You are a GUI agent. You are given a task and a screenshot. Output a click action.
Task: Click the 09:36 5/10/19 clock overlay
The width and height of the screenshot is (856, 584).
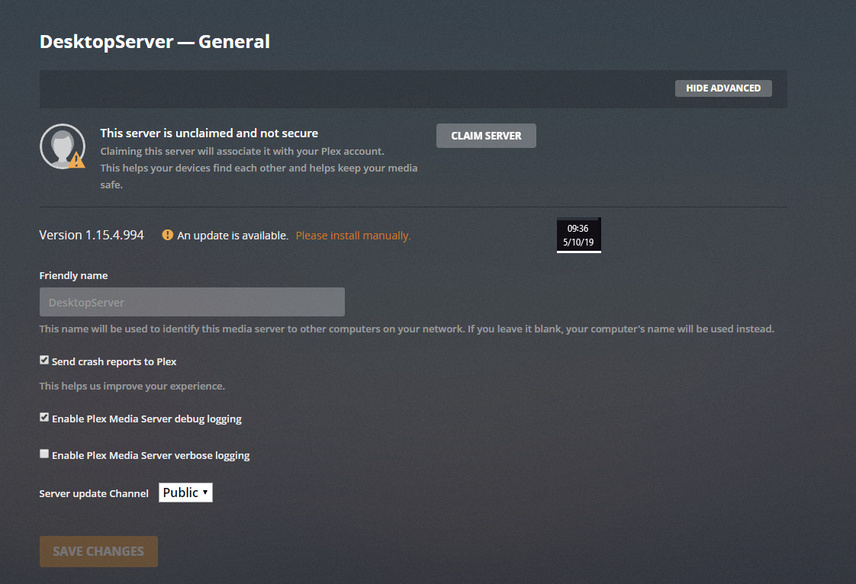[x=579, y=235]
